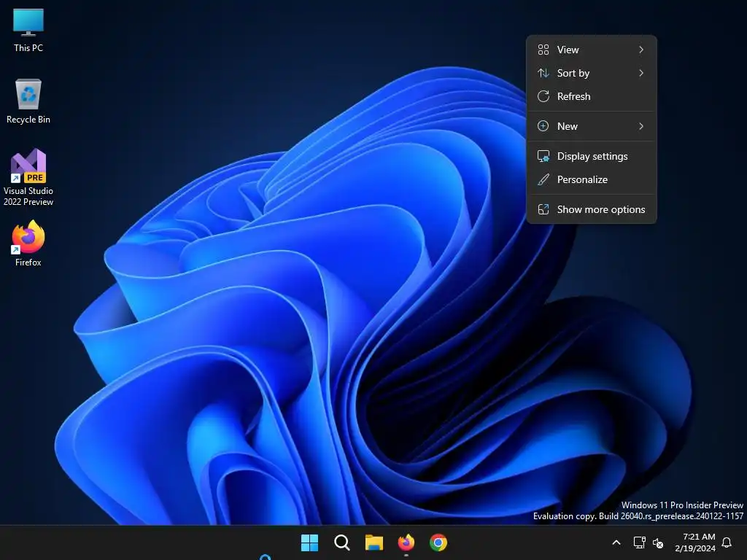Click the plus icon beside New
Image resolution: width=747 pixels, height=560 pixels.
pyautogui.click(x=543, y=126)
